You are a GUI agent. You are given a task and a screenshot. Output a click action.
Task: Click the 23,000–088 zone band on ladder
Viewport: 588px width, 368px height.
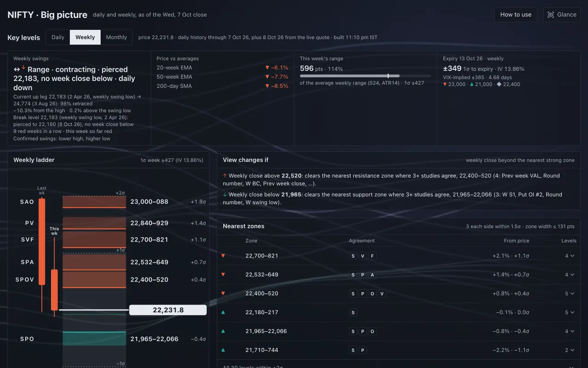coord(94,201)
